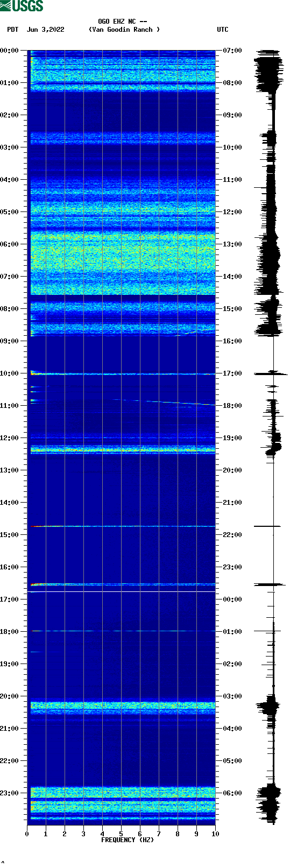Click the 10:00 PDT time label on left axis
This screenshot has width=297, height=868.
(x=10, y=373)
